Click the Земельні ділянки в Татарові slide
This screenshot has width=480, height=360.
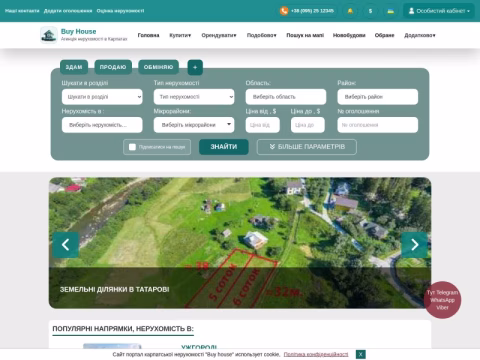pyautogui.click(x=240, y=243)
